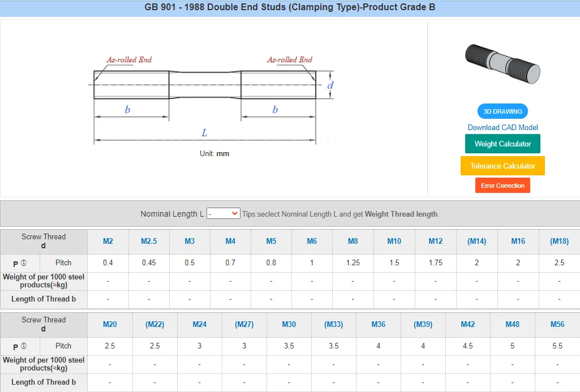
Task: Select the M2 screw thread link
Action: 108,241
